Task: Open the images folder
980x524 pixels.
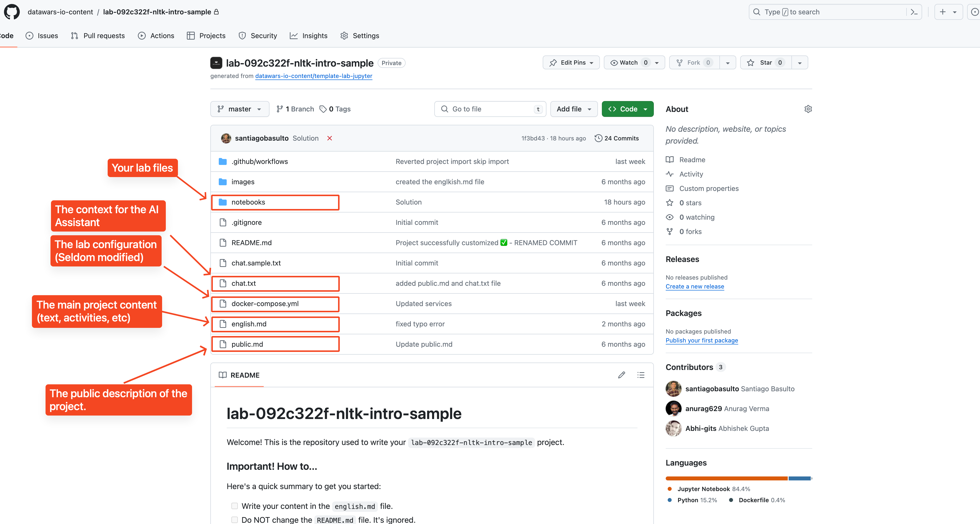Action: coord(243,182)
